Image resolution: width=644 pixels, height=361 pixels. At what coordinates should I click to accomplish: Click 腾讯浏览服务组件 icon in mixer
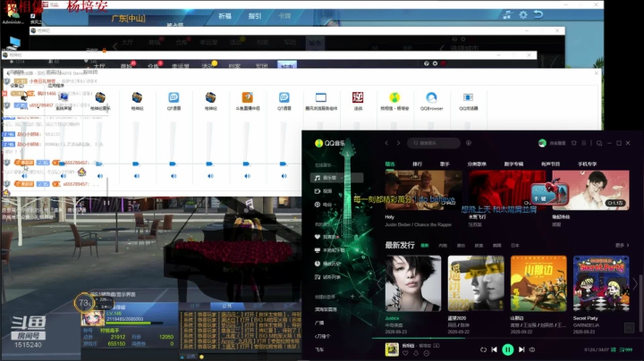pos(321,97)
